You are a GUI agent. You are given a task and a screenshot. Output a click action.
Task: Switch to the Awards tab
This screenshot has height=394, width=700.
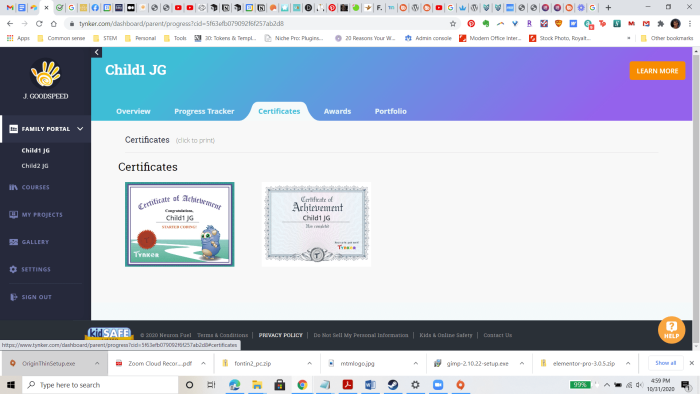pyautogui.click(x=337, y=111)
